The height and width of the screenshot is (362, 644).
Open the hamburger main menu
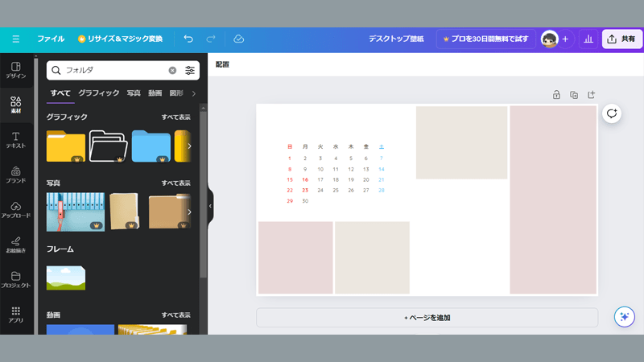point(16,39)
